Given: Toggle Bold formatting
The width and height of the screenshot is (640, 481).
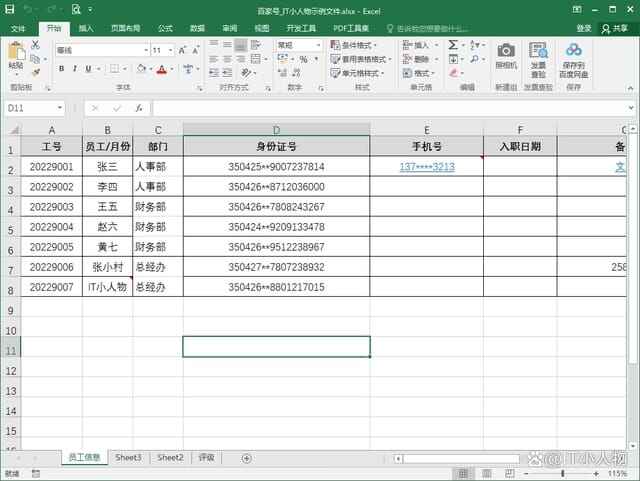Looking at the screenshot, I should click(61, 69).
